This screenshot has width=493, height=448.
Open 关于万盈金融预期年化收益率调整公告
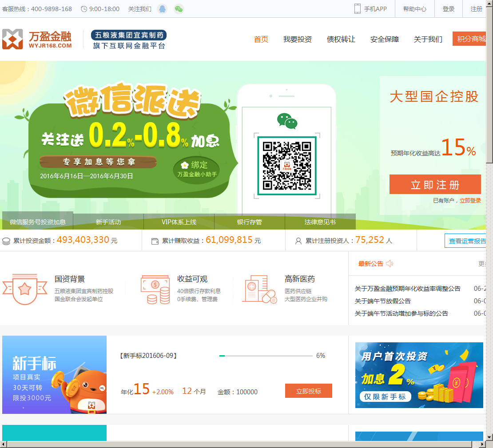click(407, 289)
